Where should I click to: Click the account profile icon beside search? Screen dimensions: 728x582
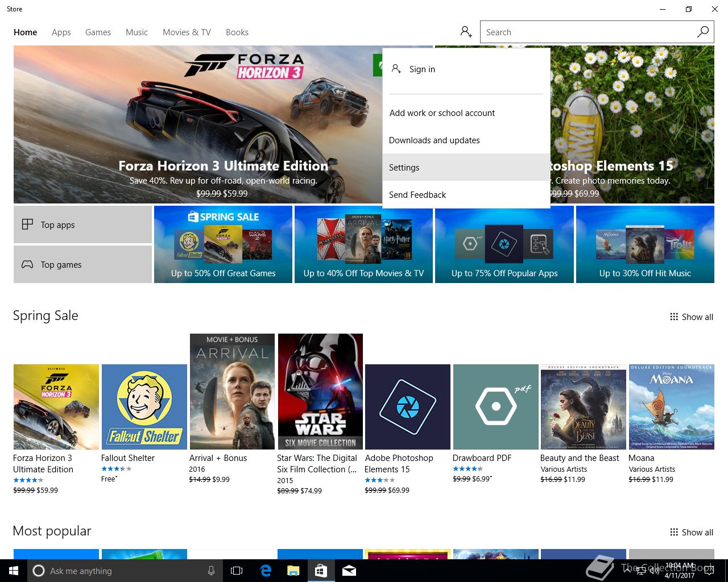point(466,32)
